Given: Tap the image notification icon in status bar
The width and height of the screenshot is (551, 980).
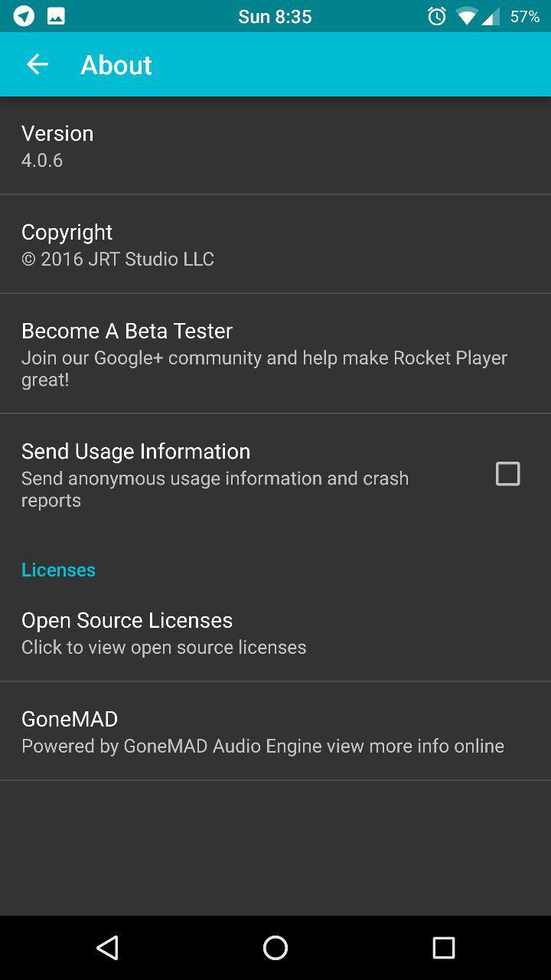Looking at the screenshot, I should click(56, 16).
